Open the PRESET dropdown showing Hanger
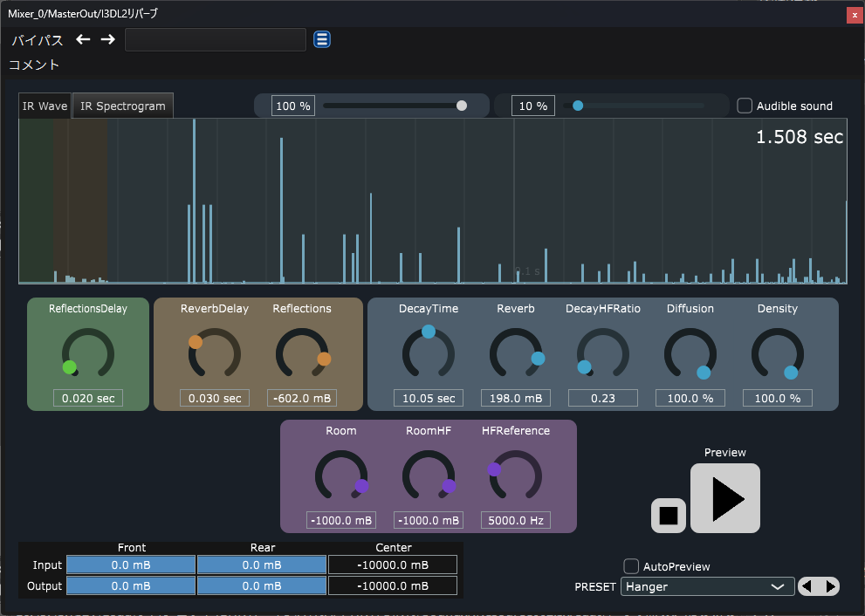The image size is (865, 616). [707, 586]
